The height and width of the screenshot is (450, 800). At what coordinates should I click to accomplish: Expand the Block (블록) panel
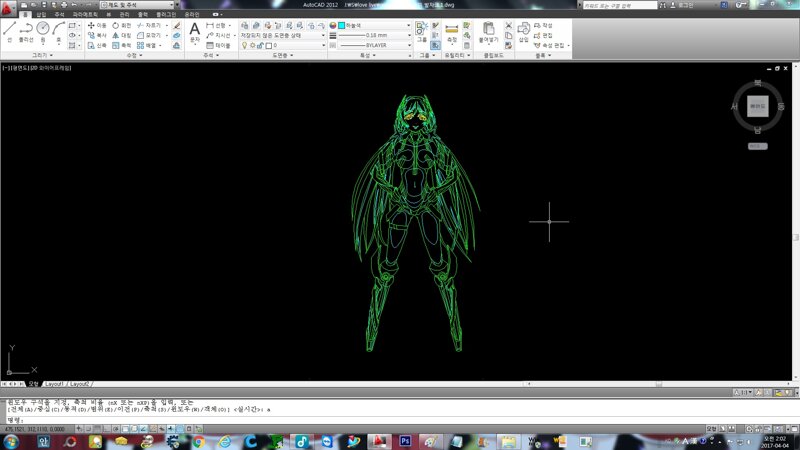pyautogui.click(x=543, y=55)
